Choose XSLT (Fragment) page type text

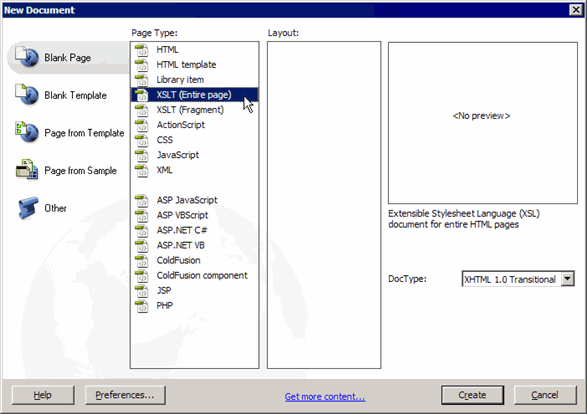[190, 110]
